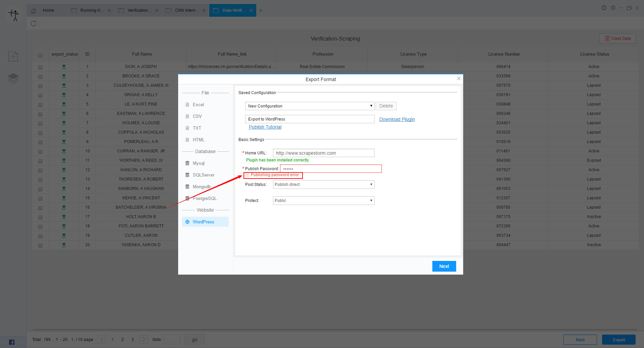Go to page 2
The height and width of the screenshot is (348, 644).
122,340
